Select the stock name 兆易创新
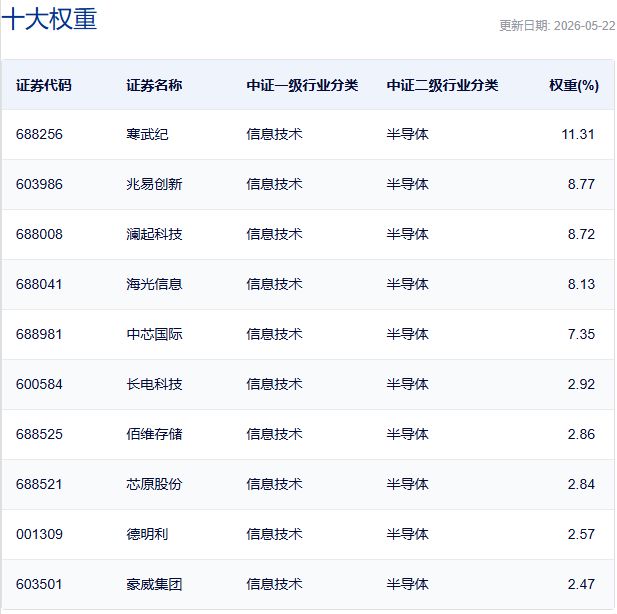 [x=154, y=184]
